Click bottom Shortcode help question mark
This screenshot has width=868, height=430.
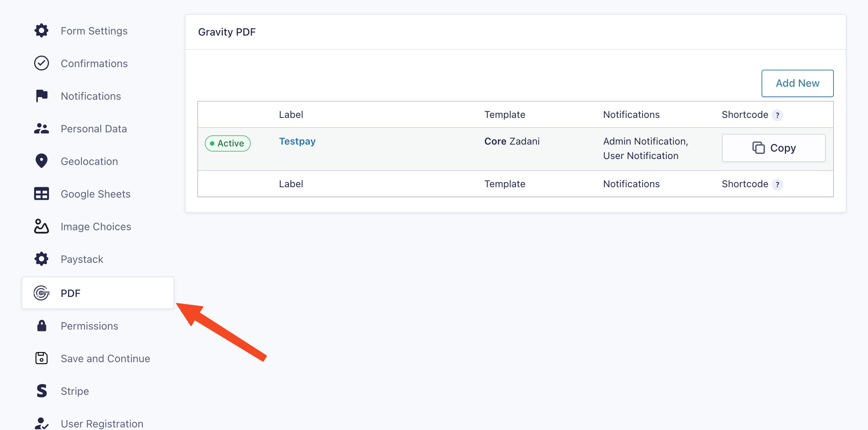tap(777, 185)
